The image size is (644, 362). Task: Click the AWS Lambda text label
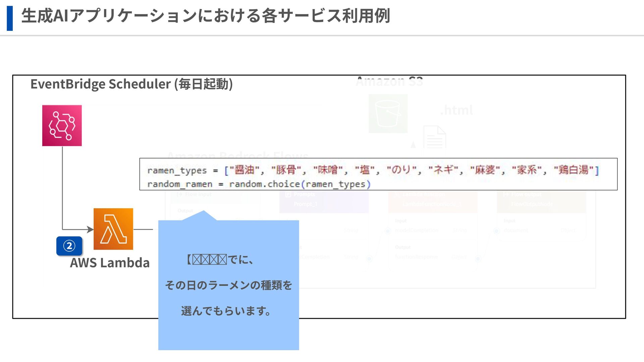pos(110,263)
